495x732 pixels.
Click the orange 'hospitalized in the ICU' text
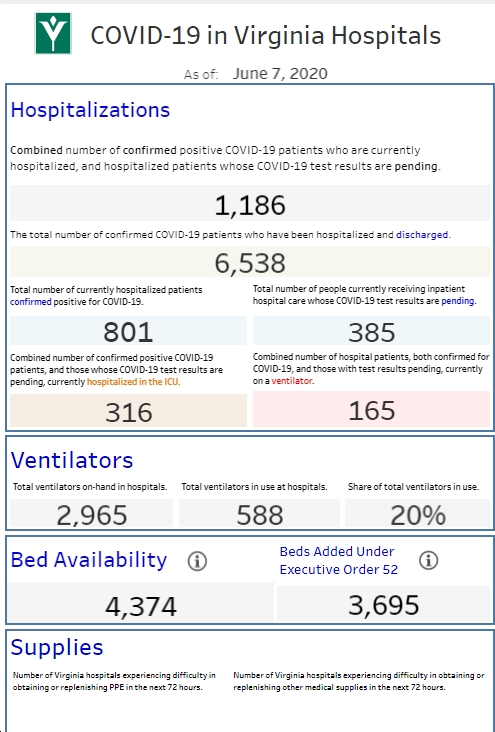coord(133,382)
